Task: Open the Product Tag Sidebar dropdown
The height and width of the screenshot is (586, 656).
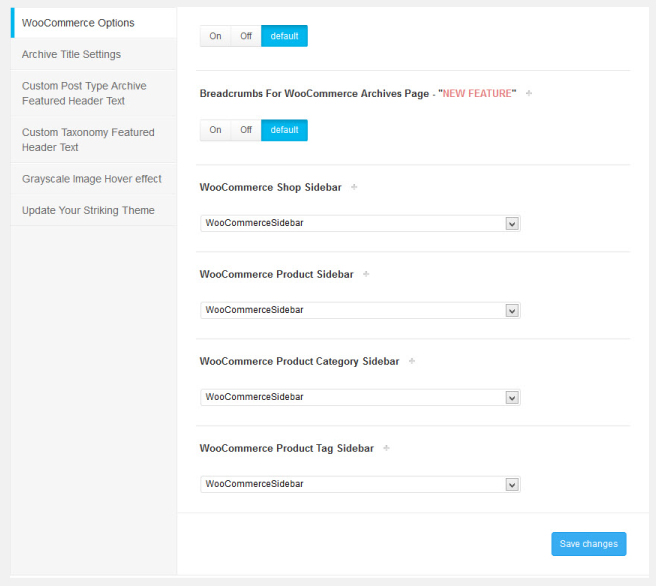Action: [x=360, y=484]
